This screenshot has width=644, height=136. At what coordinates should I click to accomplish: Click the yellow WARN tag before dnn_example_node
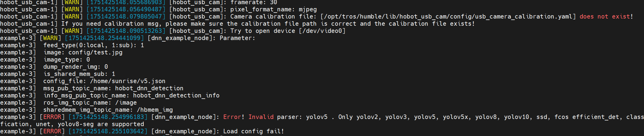click(x=50, y=38)
